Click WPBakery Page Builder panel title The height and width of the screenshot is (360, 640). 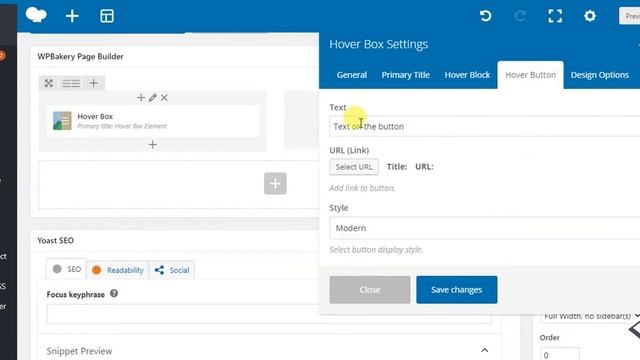(80, 56)
